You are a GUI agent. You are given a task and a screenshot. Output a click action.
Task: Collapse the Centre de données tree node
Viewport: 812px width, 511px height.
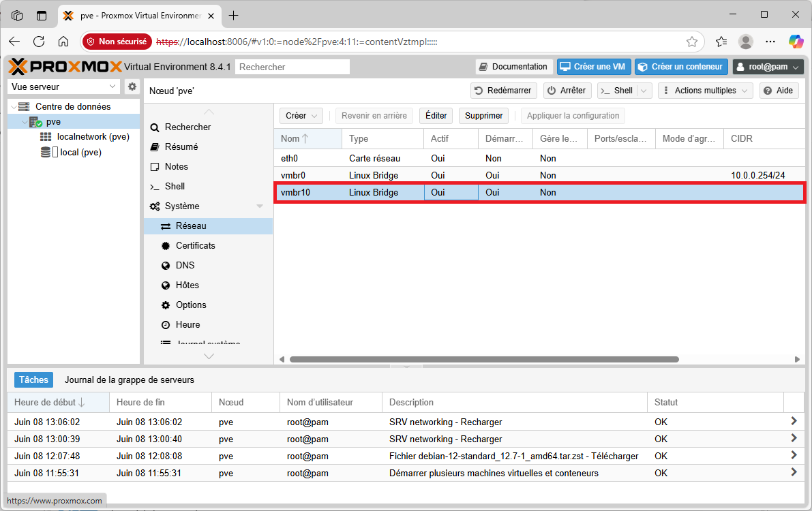click(x=14, y=107)
